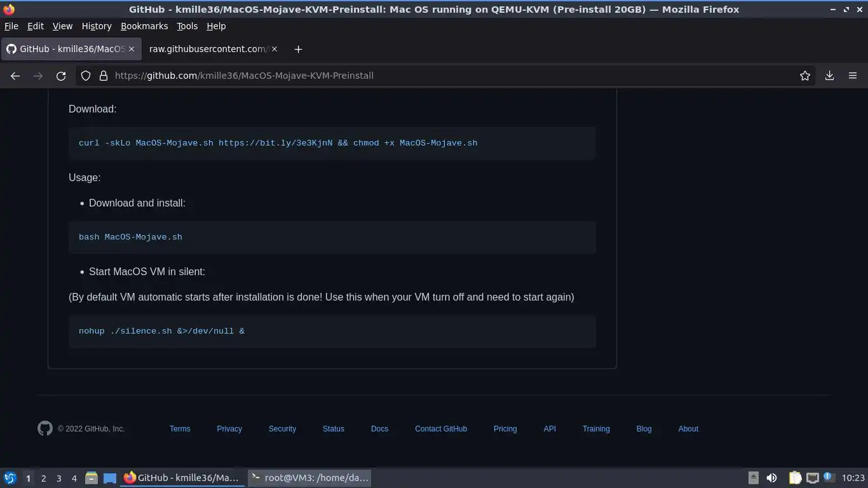The image size is (868, 488).
Task: Click the 'Download:' heading text
Action: click(92, 109)
